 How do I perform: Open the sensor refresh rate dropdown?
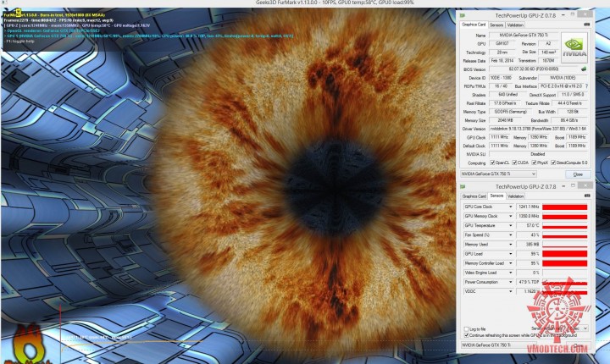tap(585, 328)
